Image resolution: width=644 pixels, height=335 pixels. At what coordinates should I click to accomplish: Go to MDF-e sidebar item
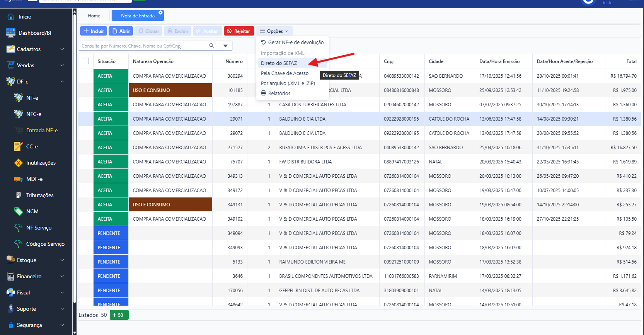pos(34,179)
